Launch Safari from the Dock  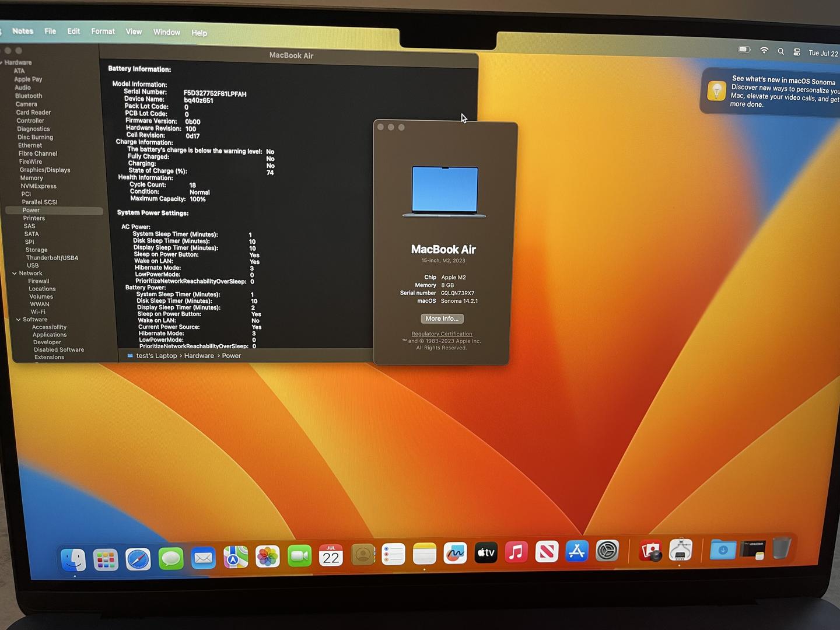coord(138,559)
